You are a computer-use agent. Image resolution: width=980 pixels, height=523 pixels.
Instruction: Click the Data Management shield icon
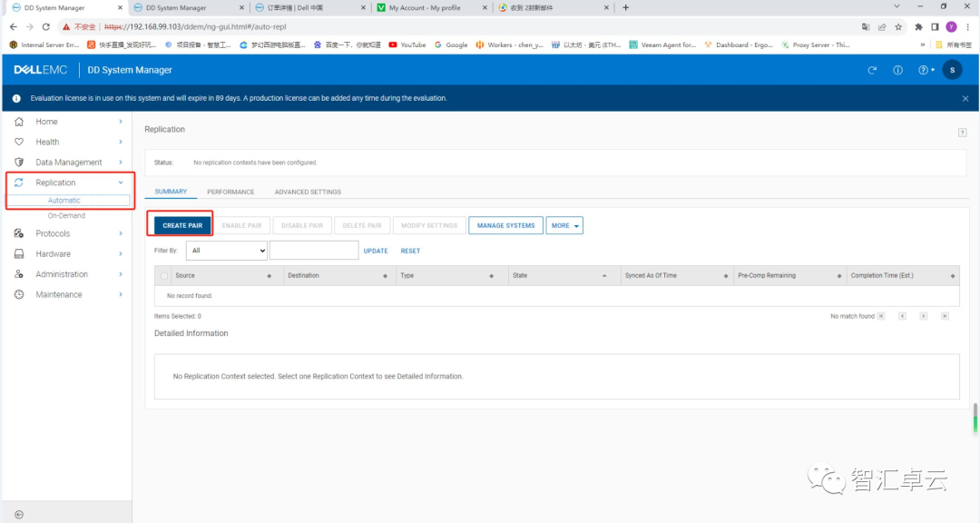coord(19,162)
